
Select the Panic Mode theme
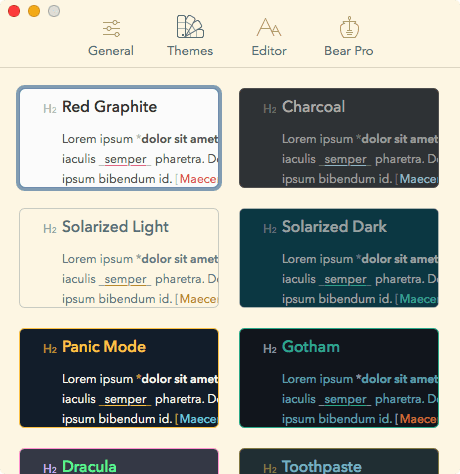coord(119,378)
